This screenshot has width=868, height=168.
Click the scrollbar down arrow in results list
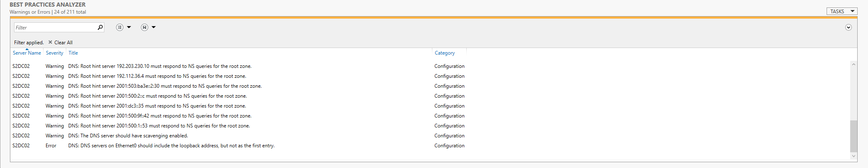pyautogui.click(x=854, y=156)
